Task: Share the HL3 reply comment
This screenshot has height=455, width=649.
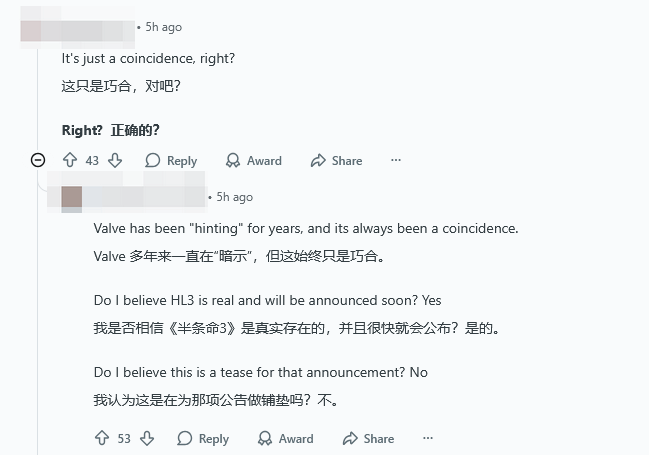Action: [369, 438]
